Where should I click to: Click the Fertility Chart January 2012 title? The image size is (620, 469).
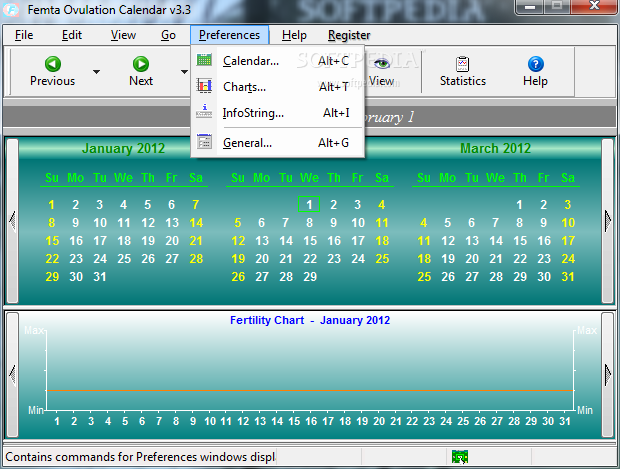click(x=310, y=320)
